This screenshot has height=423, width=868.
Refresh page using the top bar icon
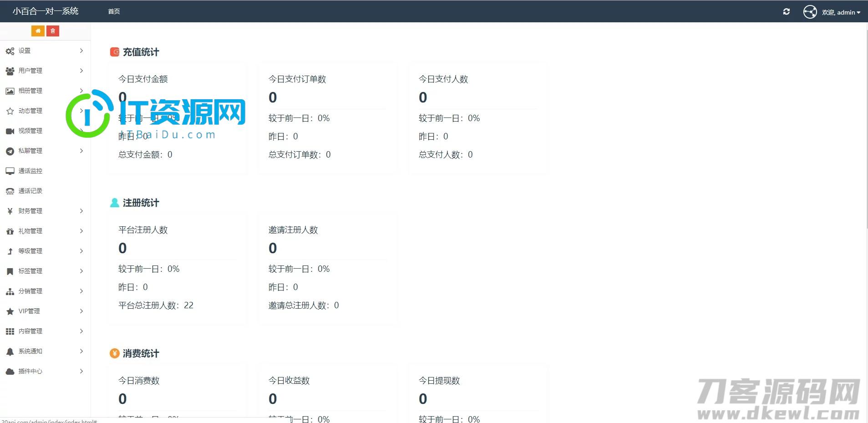786,12
